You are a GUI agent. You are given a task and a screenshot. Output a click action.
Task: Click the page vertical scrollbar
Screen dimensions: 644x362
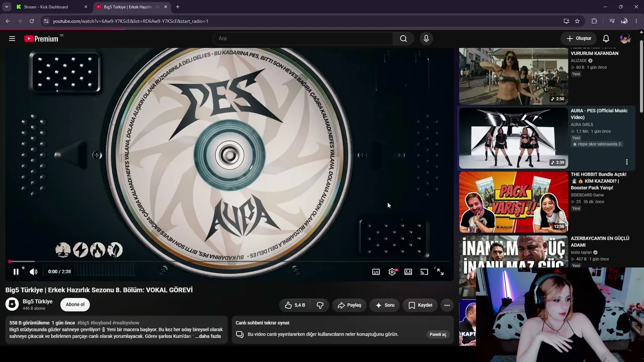click(x=641, y=75)
